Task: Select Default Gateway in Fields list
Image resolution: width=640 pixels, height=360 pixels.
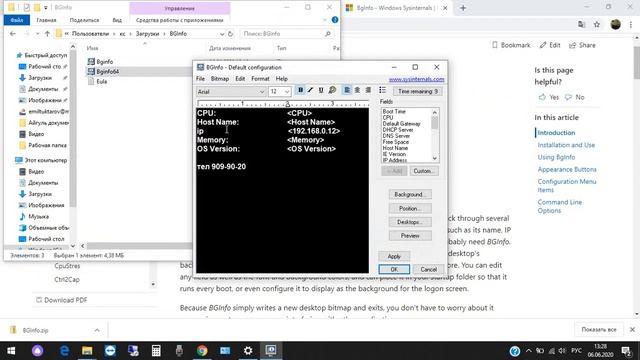Action: 401,124
